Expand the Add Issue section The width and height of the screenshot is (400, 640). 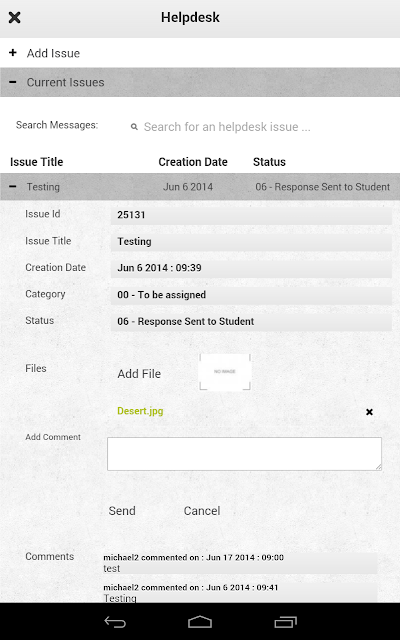(200, 53)
